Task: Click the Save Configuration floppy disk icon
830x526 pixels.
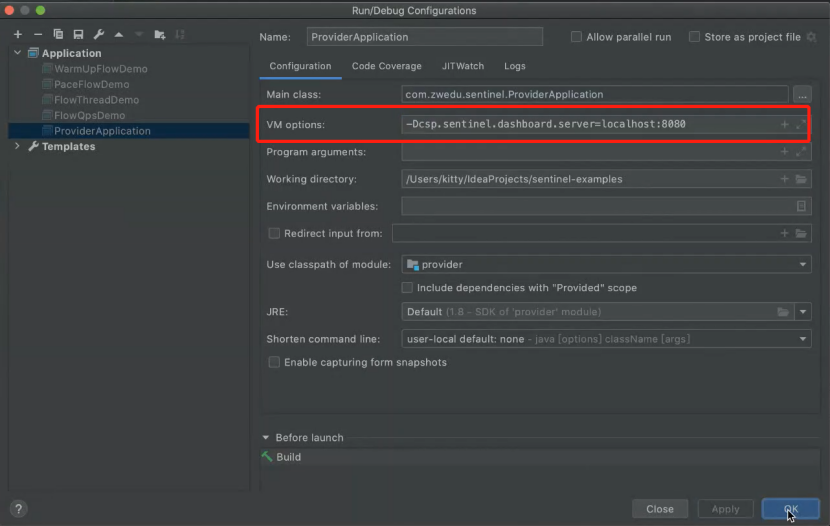Action: point(78,35)
